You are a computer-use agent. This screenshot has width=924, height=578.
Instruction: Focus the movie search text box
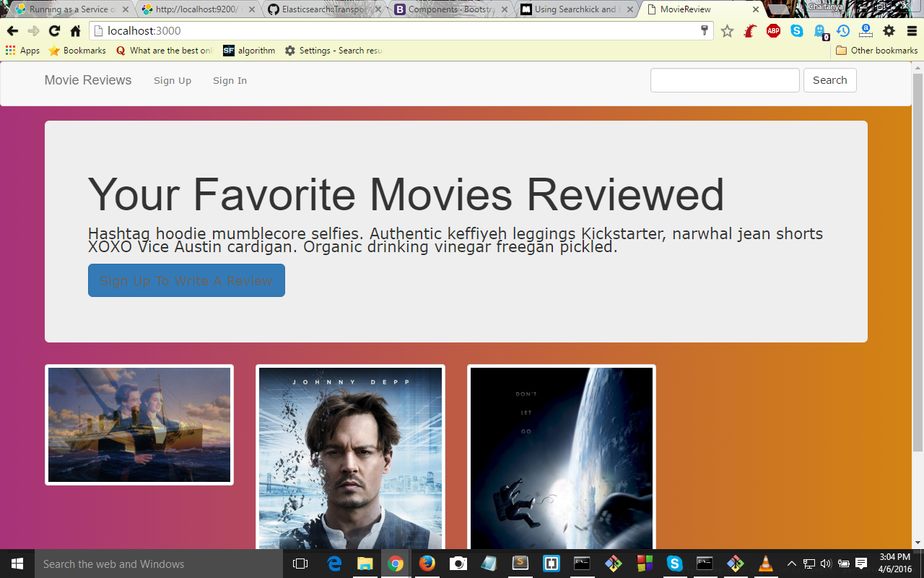click(x=725, y=80)
